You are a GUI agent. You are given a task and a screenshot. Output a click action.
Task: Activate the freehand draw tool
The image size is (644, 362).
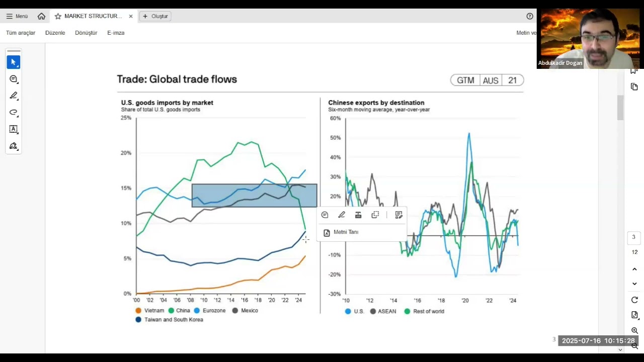[x=14, y=112]
